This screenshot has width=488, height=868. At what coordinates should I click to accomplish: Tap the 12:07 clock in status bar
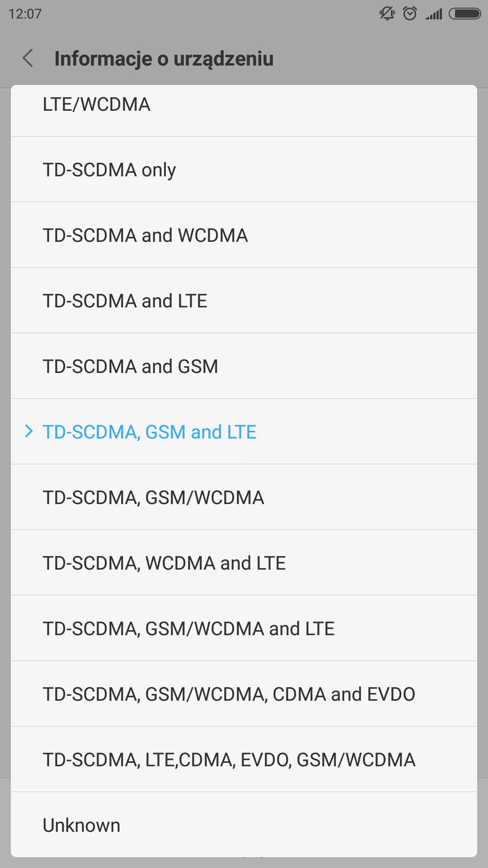pyautogui.click(x=25, y=14)
